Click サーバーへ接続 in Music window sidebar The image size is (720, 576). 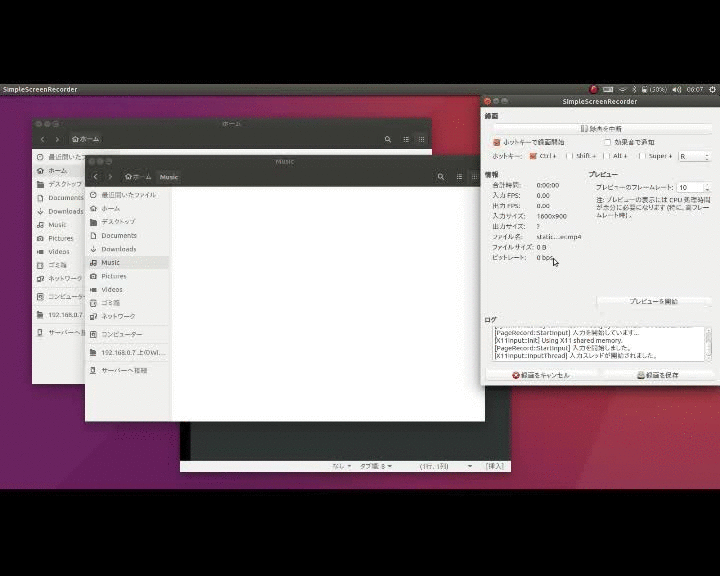click(x=127, y=370)
